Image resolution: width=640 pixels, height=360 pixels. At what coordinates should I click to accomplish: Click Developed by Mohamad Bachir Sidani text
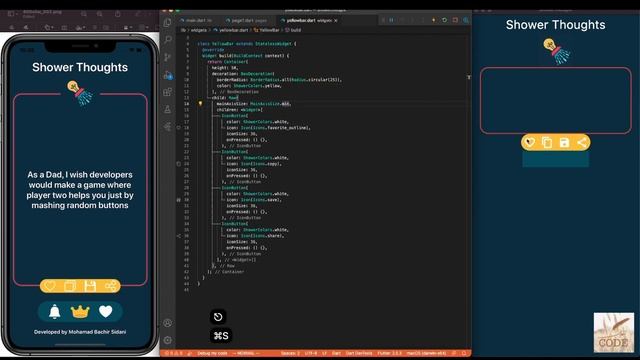[80, 332]
